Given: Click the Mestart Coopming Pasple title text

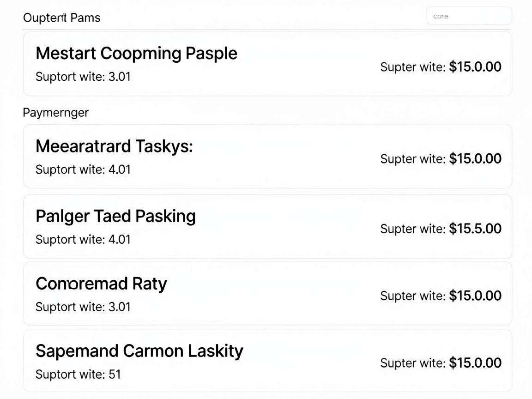Looking at the screenshot, I should [x=136, y=54].
